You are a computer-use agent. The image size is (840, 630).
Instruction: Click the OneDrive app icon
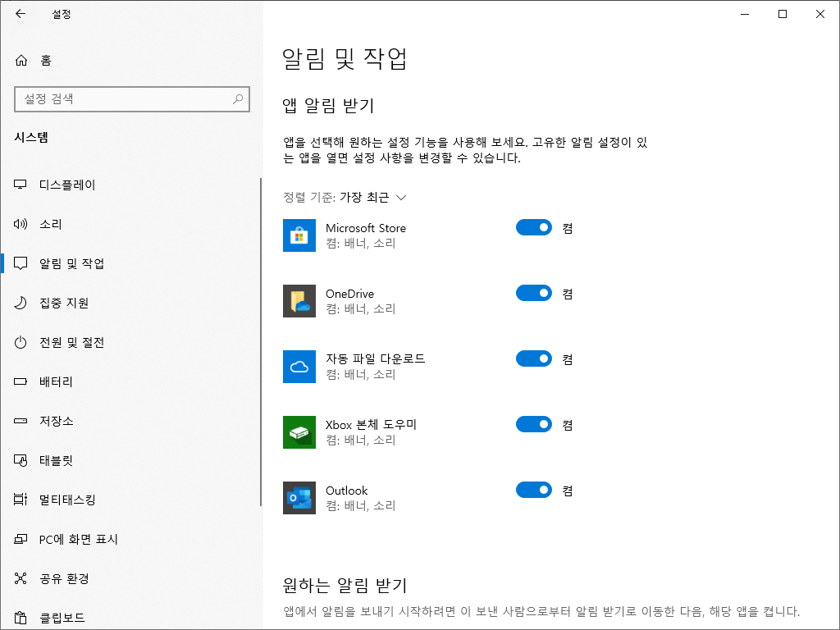coord(299,301)
